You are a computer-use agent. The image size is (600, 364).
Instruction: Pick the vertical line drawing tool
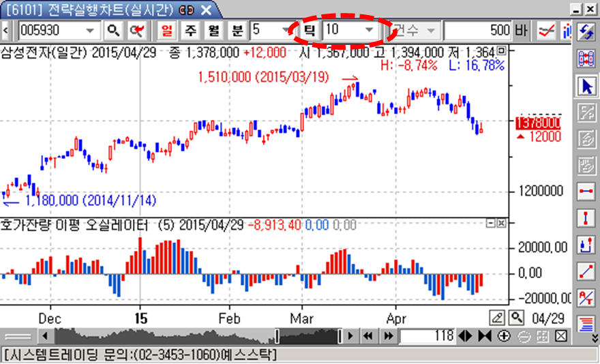click(x=586, y=218)
